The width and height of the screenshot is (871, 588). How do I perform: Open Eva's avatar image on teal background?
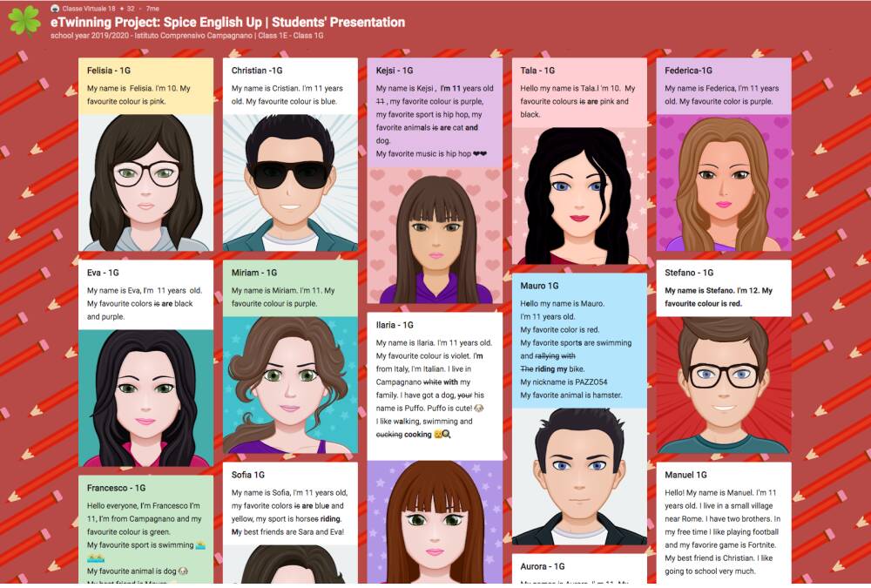(145, 398)
